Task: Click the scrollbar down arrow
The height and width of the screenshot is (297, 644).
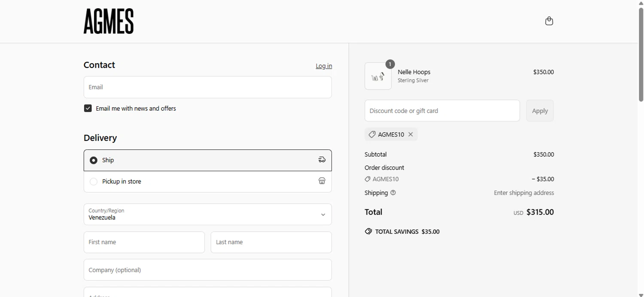Action: tap(641, 294)
